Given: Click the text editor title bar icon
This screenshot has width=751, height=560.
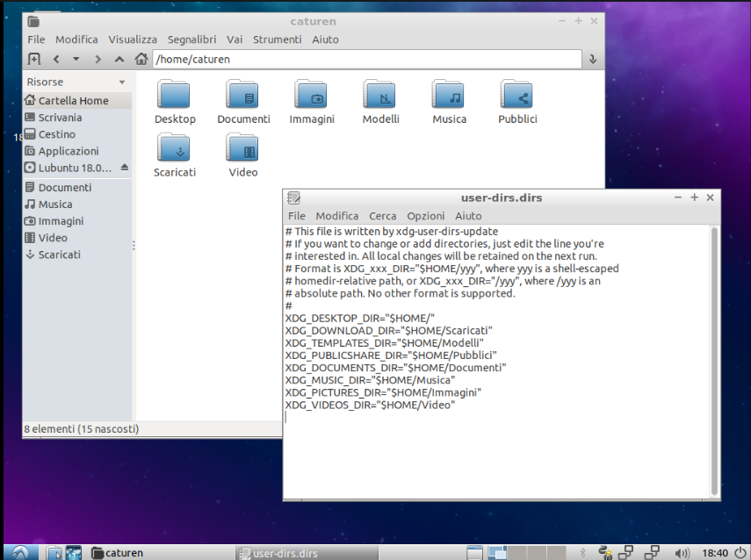Looking at the screenshot, I should 293,197.
